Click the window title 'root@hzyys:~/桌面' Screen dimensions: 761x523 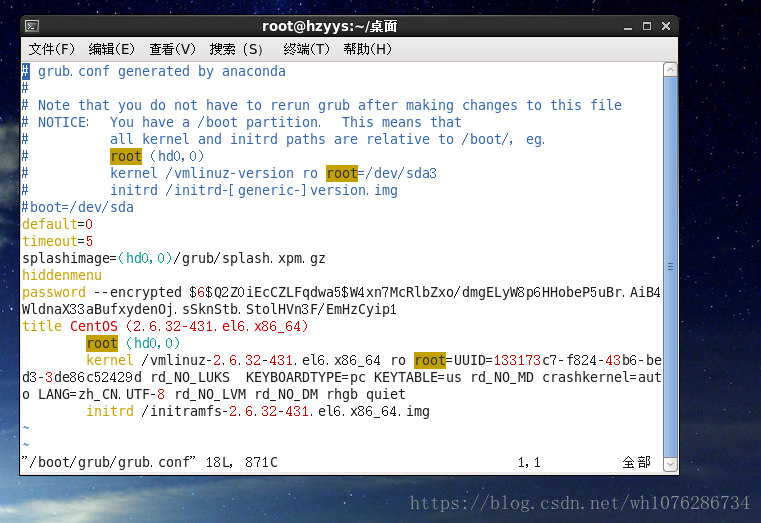[x=330, y=26]
